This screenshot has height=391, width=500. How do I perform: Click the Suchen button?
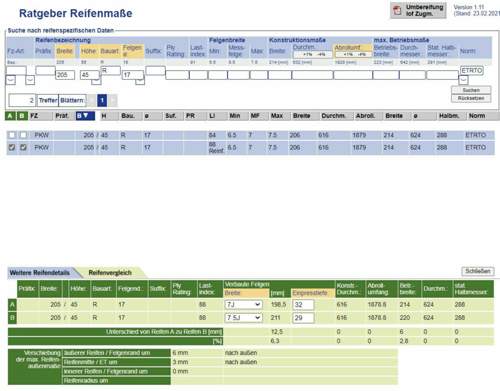(471, 90)
